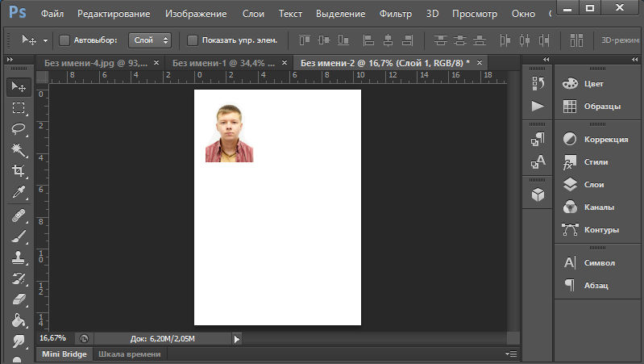The image size is (644, 364).
Task: Select the Lasso tool
Action: tap(19, 128)
